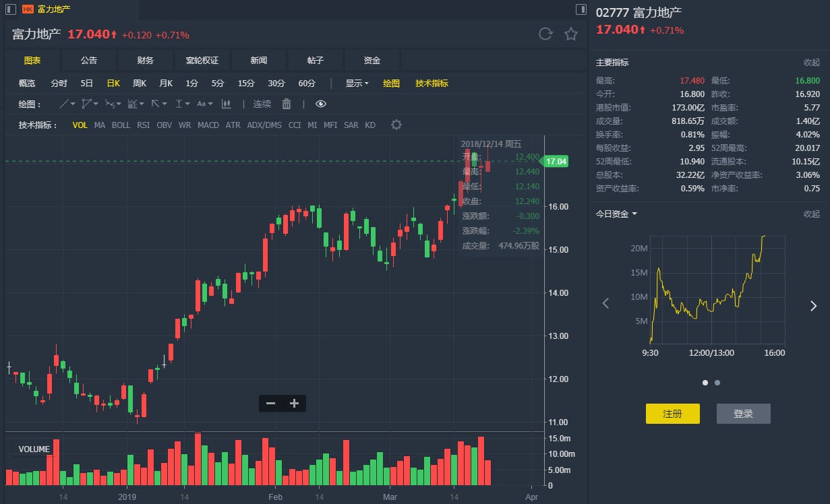The width and height of the screenshot is (830, 504).
Task: Zoom in chart with plus button
Action: (x=294, y=404)
